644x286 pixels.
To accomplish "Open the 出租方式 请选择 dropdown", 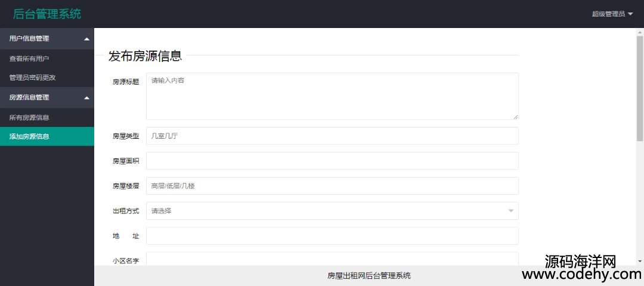I will pos(332,211).
